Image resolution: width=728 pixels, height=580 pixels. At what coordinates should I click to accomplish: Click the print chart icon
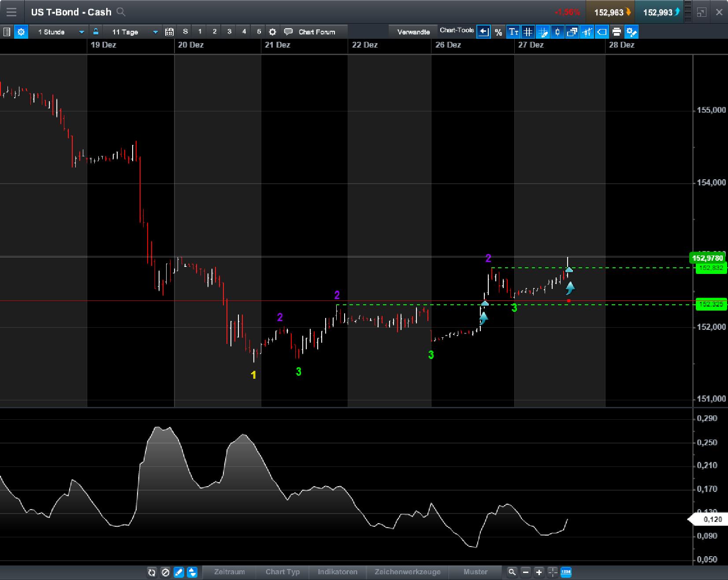617,32
